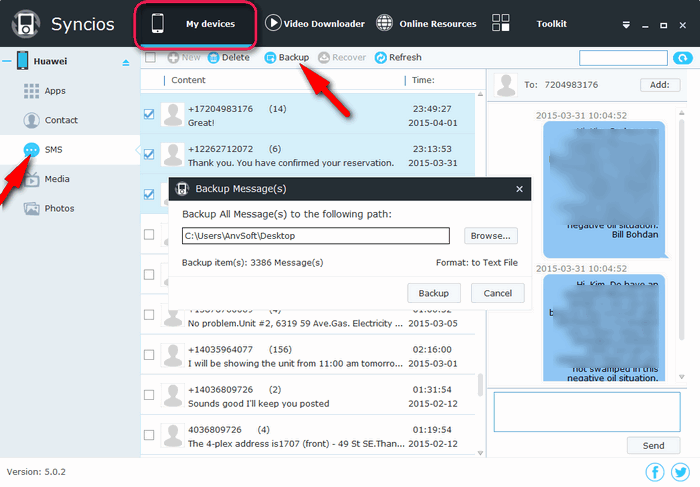Toggle the select-all messages checkbox
This screenshot has height=487, width=700.
[x=150, y=58]
